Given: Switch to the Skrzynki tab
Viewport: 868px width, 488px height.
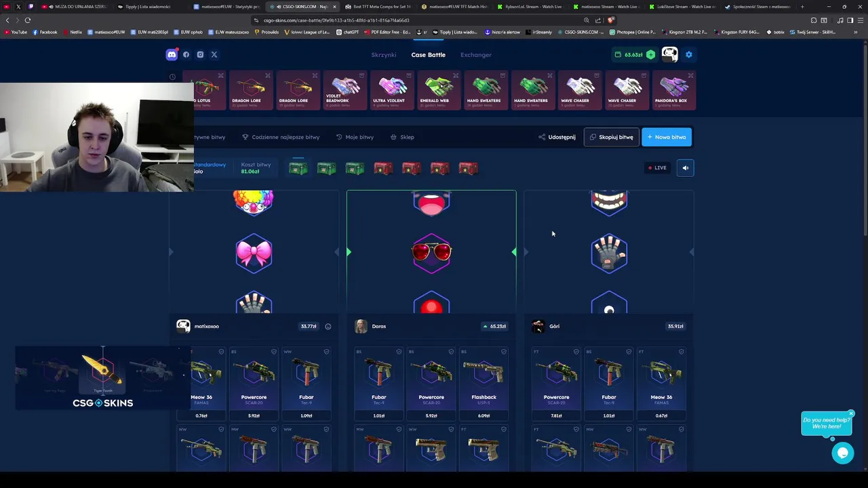Looking at the screenshot, I should pyautogui.click(x=383, y=55).
